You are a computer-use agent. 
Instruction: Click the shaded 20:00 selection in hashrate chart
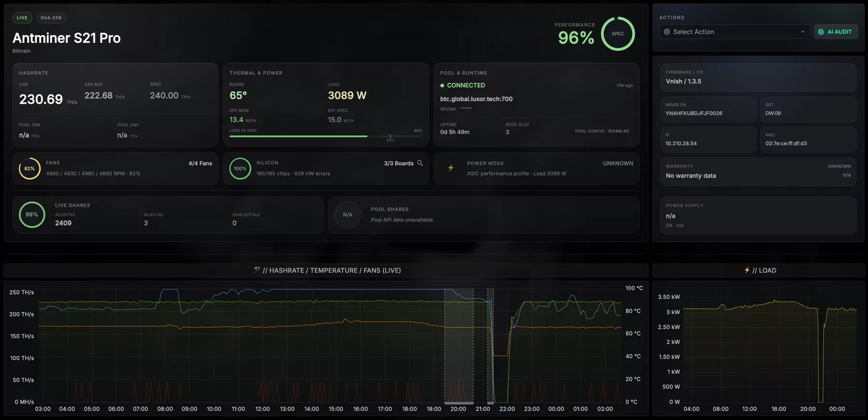[459, 345]
